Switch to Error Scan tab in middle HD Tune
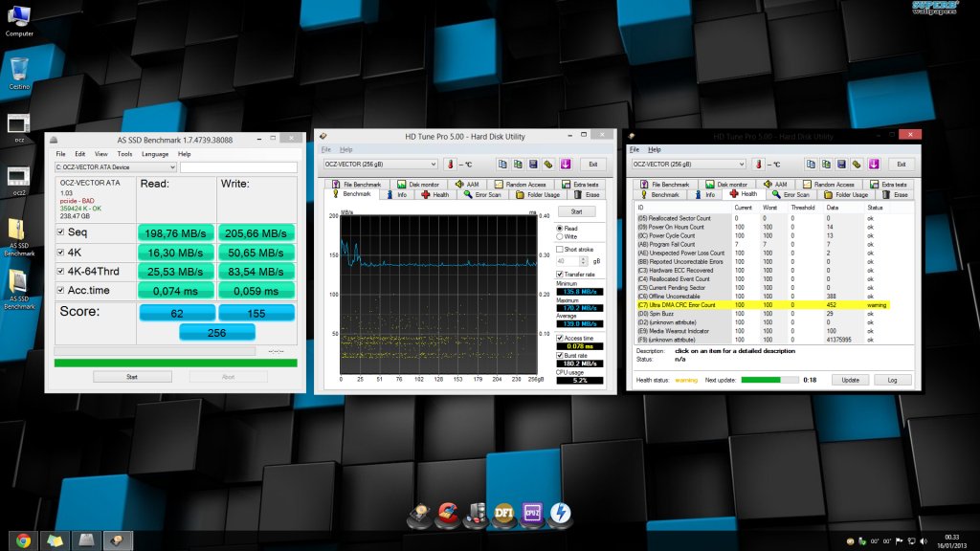The height and width of the screenshot is (551, 980). point(483,195)
